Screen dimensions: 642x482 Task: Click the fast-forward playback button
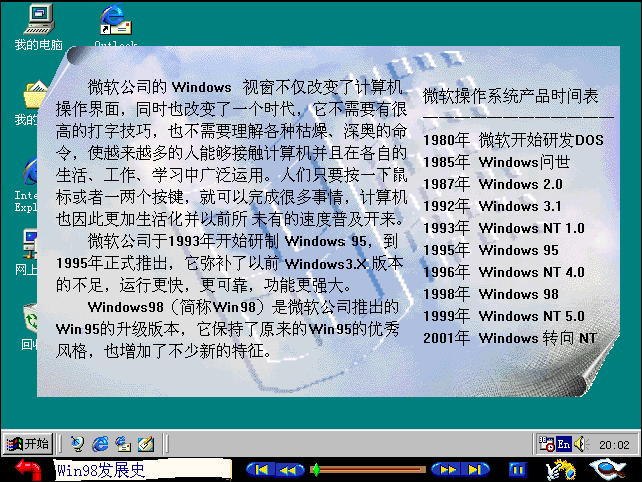coord(446,470)
